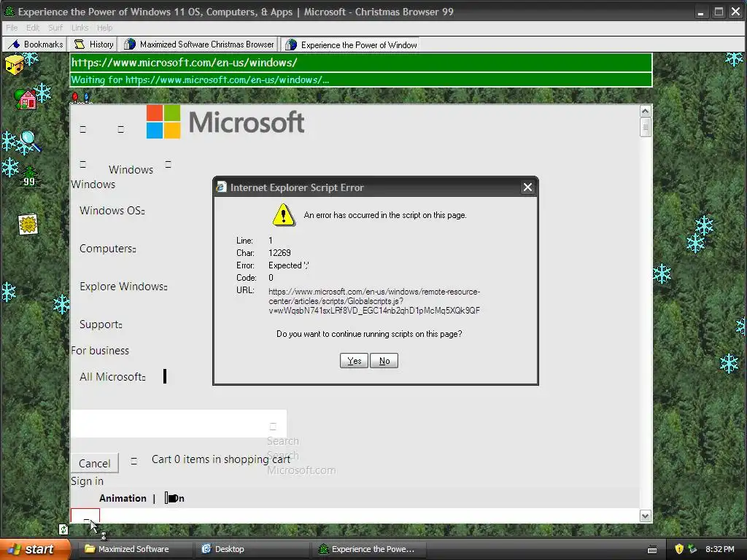
Task: Click the IE icon in Script Error title
Action: point(221,187)
